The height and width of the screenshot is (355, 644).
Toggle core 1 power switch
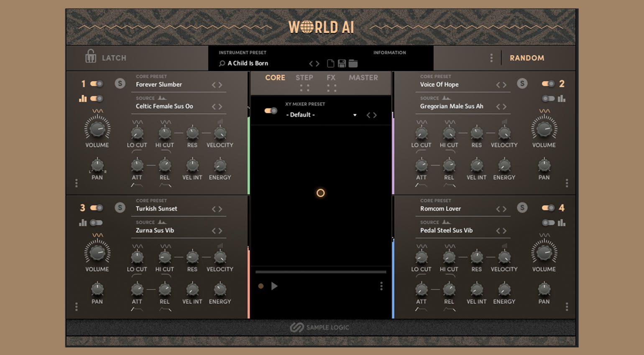coord(97,84)
